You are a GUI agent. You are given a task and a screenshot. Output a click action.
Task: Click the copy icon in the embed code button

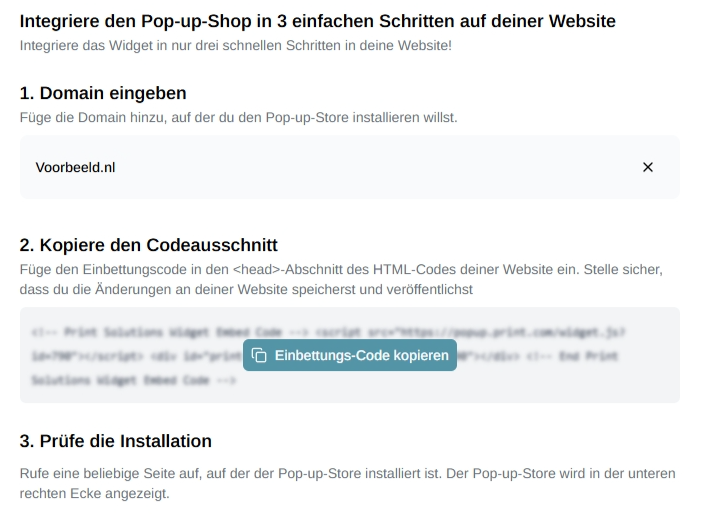click(x=260, y=355)
